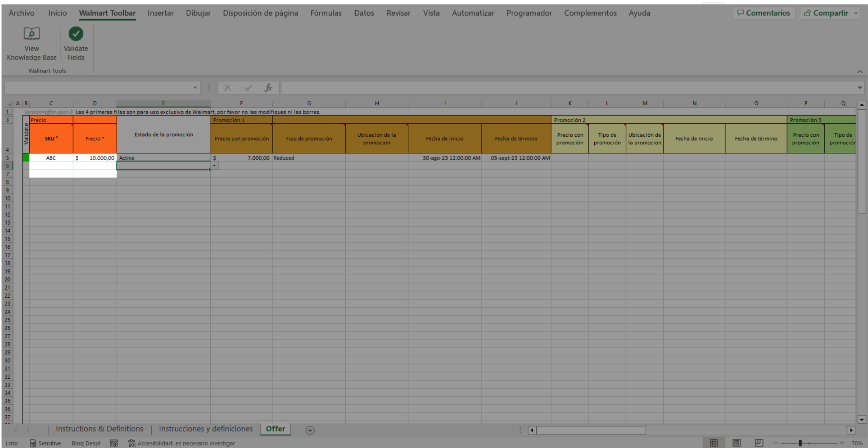Select cell with SKU value ABC
The image size is (868, 448).
tap(51, 158)
